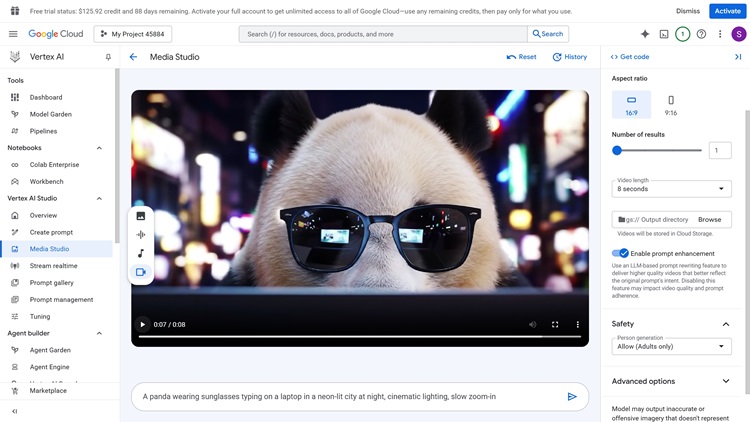Open the three-dot settings menu in header
This screenshot has height=422, width=750.
pyautogui.click(x=720, y=34)
